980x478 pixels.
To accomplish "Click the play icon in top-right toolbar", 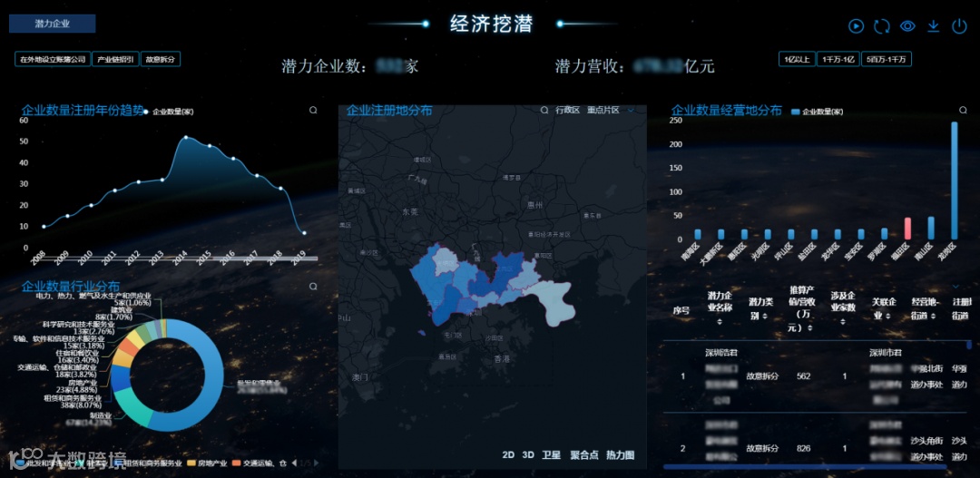I will (x=856, y=26).
